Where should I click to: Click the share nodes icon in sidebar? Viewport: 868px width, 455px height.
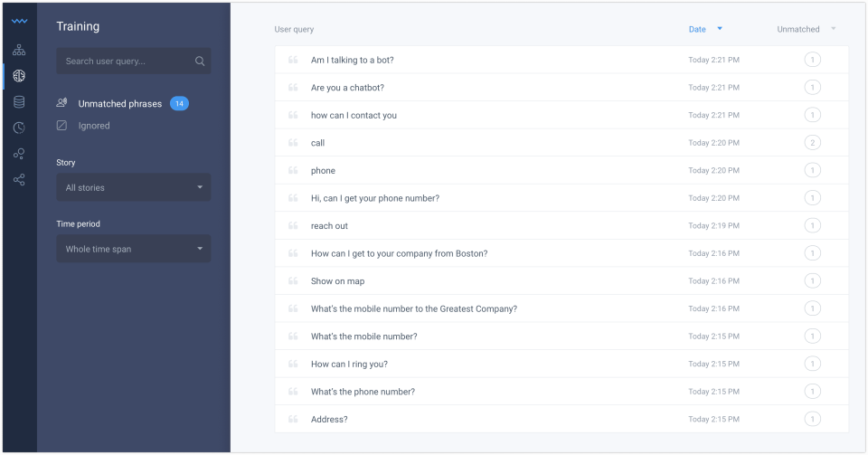19,180
